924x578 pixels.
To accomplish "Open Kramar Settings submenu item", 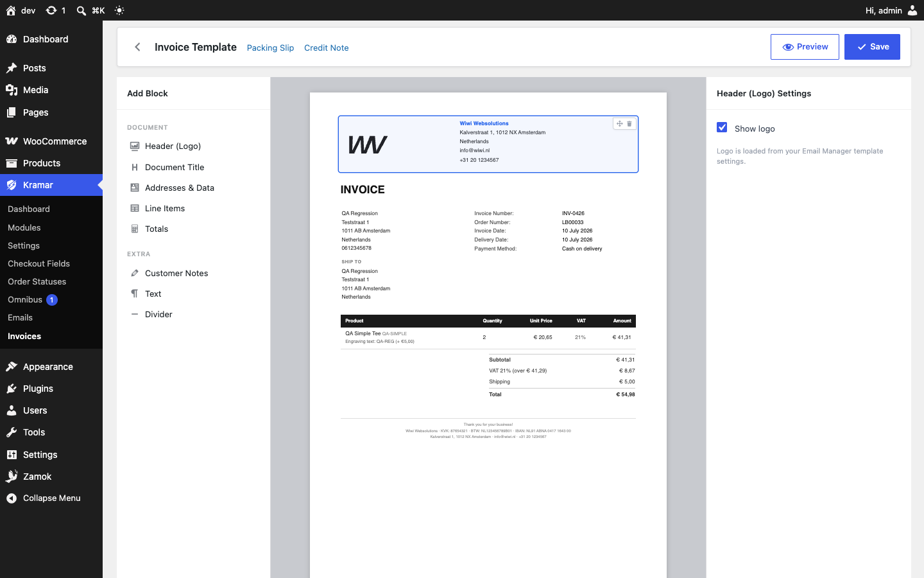I will (24, 245).
